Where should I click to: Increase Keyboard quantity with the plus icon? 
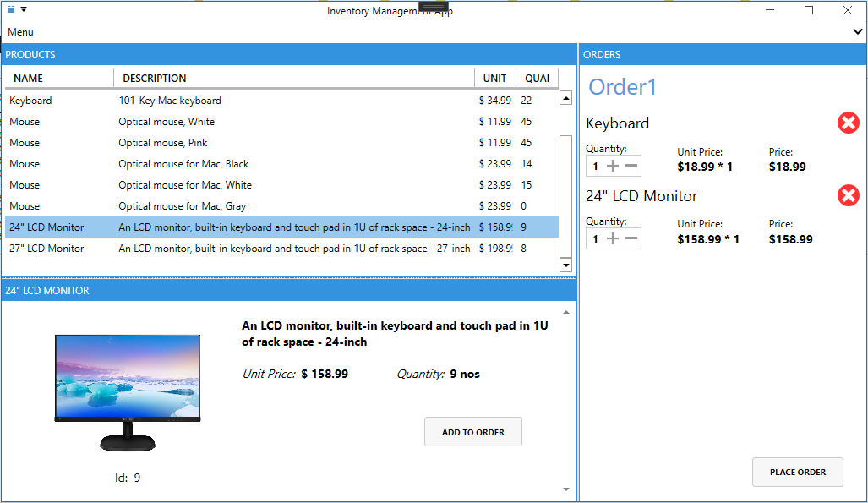(613, 166)
